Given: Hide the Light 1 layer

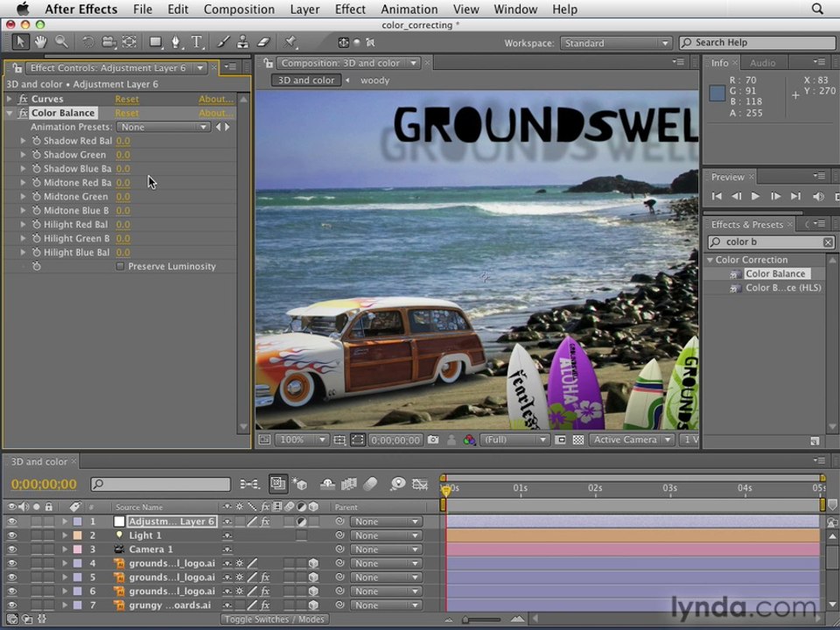Looking at the screenshot, I should coord(11,535).
